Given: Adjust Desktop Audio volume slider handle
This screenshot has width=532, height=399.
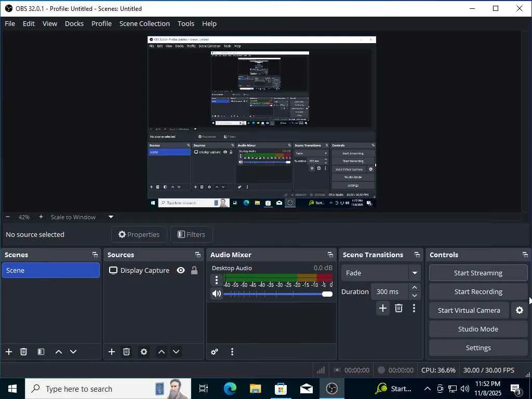Looking at the screenshot, I should click(327, 294).
